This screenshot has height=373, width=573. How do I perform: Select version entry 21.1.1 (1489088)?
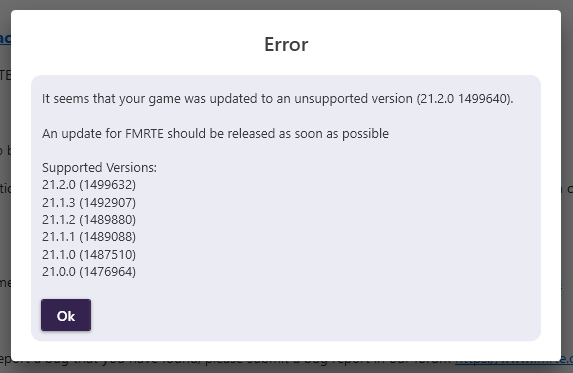coord(89,237)
